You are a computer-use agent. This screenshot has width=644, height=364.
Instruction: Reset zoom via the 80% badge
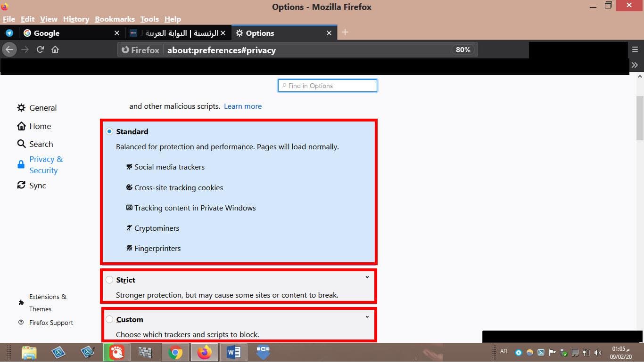(x=463, y=50)
